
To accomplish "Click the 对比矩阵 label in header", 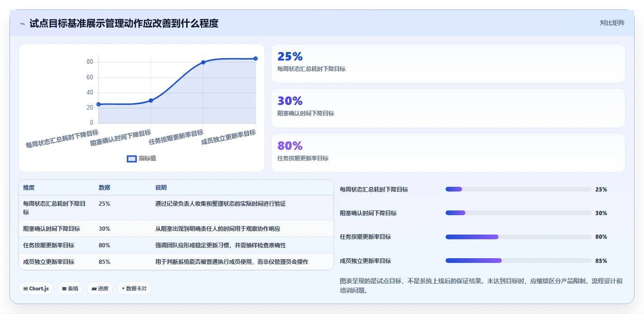I will pos(612,23).
